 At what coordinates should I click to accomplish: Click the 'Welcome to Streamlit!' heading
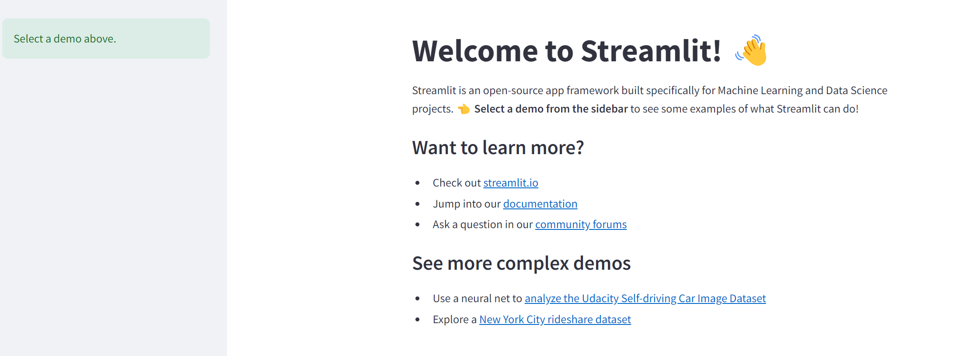click(x=567, y=51)
